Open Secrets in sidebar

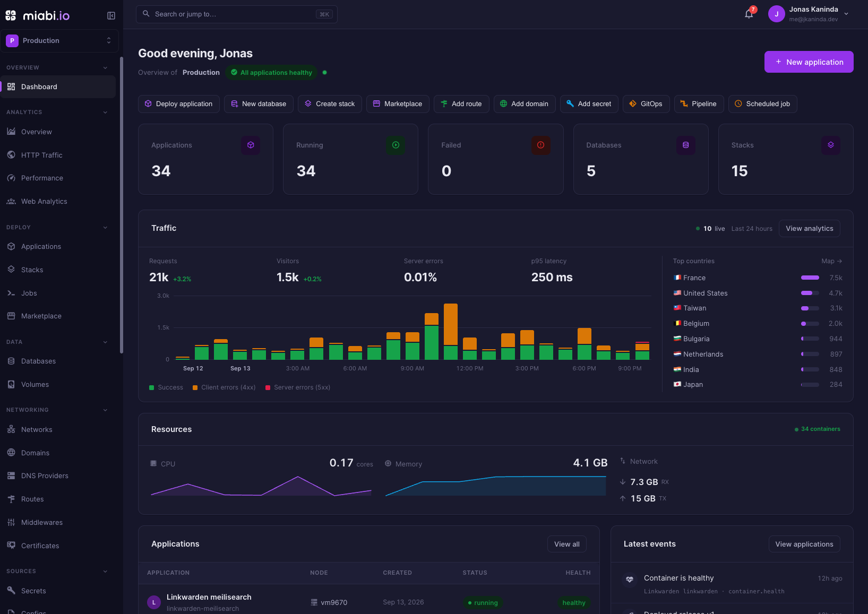click(x=58, y=591)
